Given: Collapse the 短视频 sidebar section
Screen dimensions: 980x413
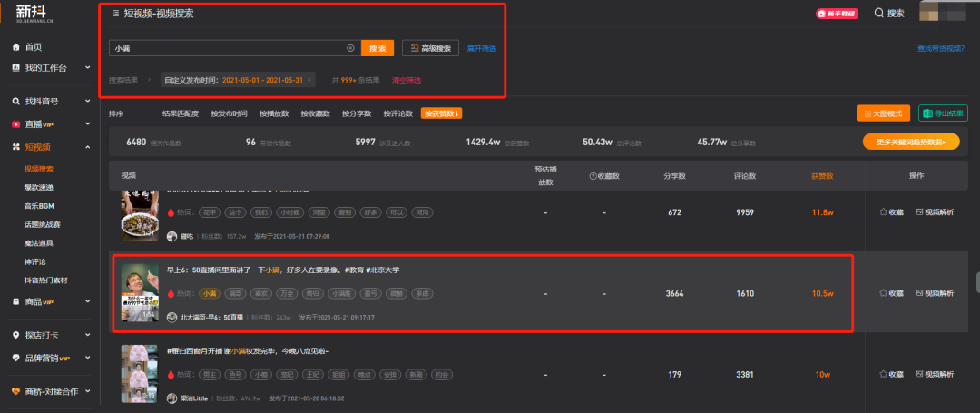Looking at the screenshot, I should click(87, 147).
